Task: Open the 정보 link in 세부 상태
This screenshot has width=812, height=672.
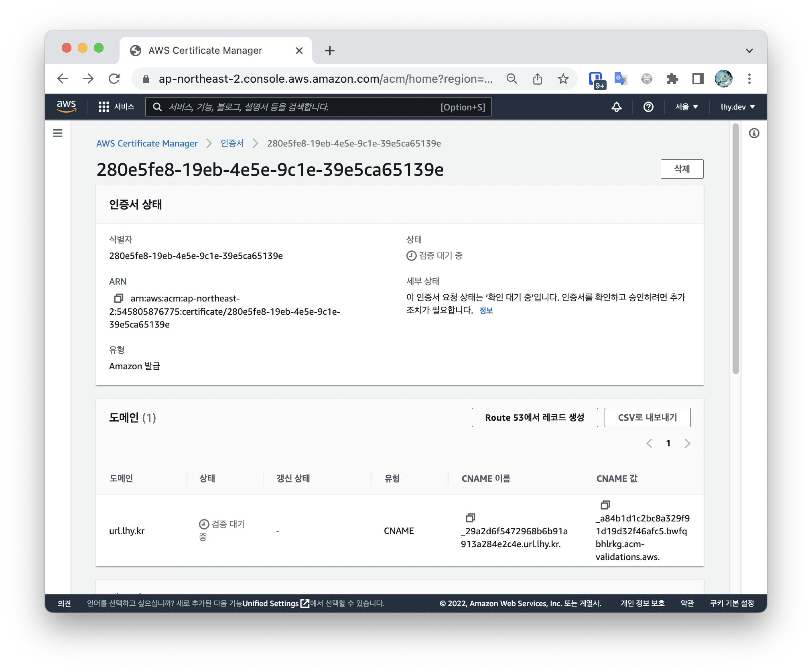Action: [x=486, y=310]
